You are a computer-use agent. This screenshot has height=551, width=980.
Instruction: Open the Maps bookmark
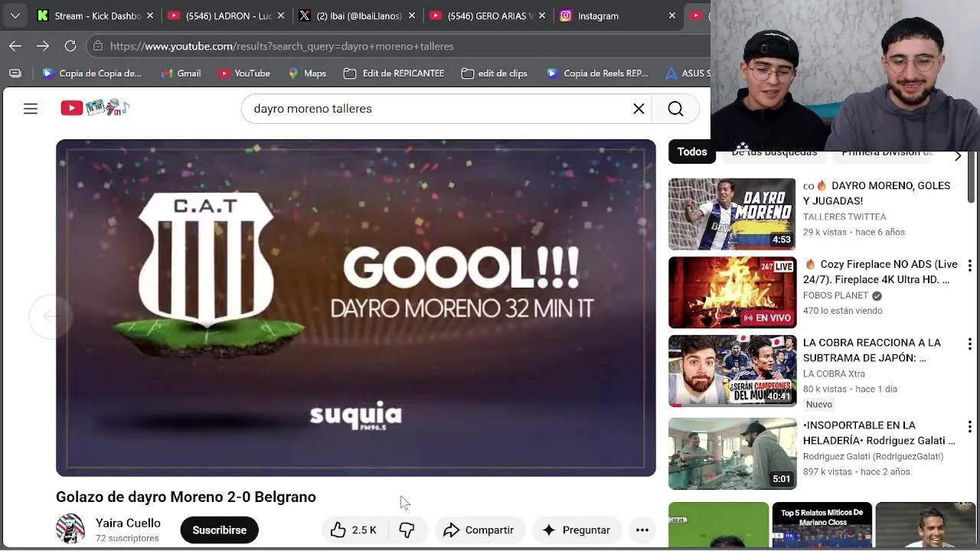307,73
